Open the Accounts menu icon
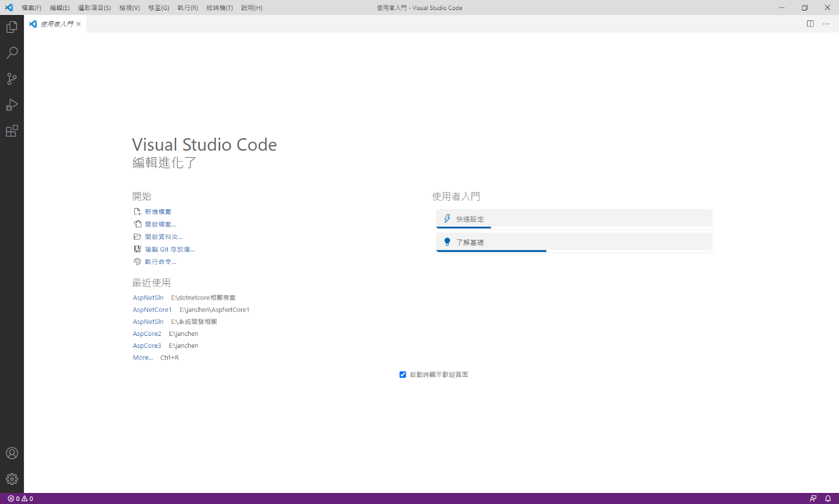Viewport: 839px width, 504px height. click(12, 453)
